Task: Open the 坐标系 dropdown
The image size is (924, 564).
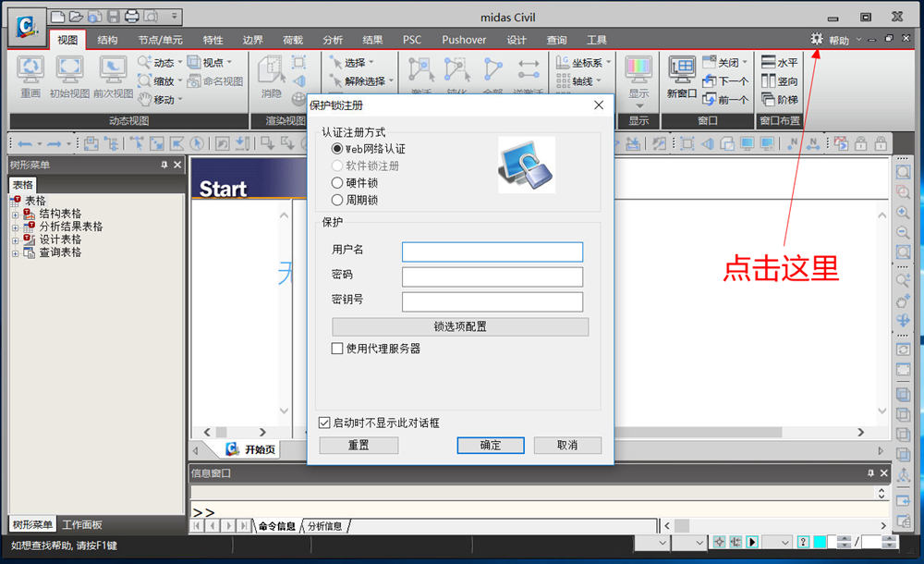Action: coord(608,62)
